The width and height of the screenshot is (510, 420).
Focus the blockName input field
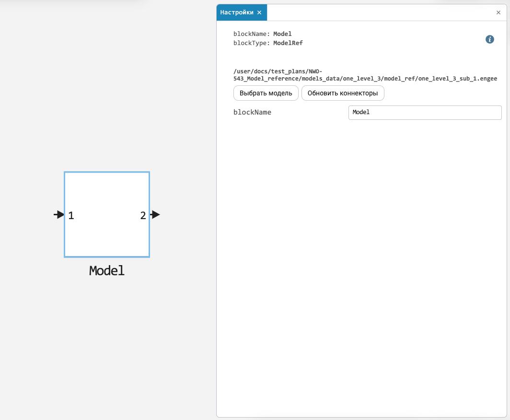click(x=425, y=113)
